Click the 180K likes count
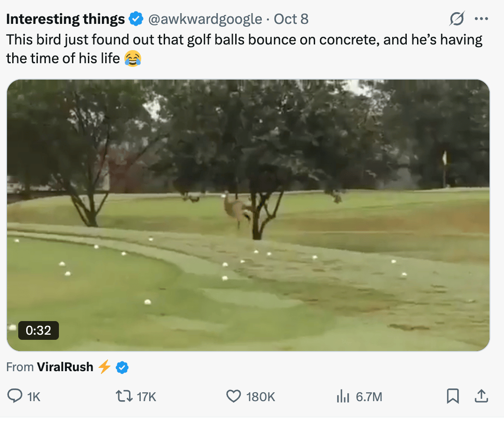Viewport: 504px width, 425px height. pyautogui.click(x=260, y=397)
